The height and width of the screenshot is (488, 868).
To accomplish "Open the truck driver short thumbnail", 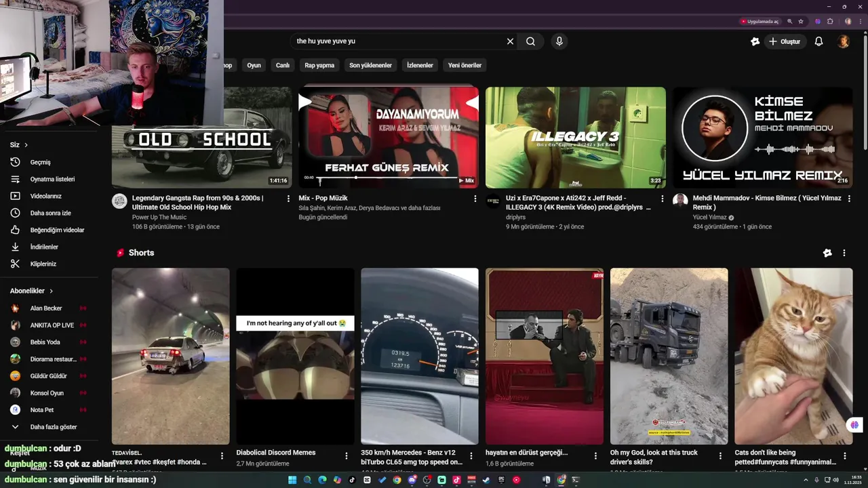I will (x=669, y=357).
